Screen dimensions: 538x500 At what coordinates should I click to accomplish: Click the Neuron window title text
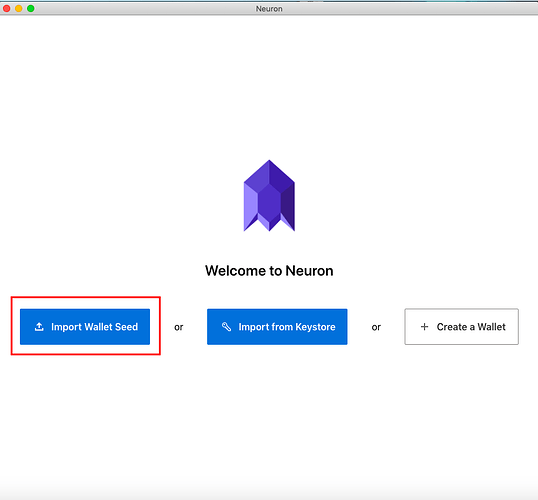[269, 9]
